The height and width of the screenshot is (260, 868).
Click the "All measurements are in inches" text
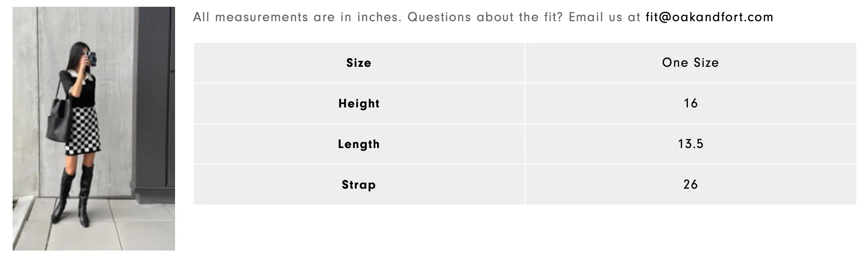pyautogui.click(x=297, y=17)
